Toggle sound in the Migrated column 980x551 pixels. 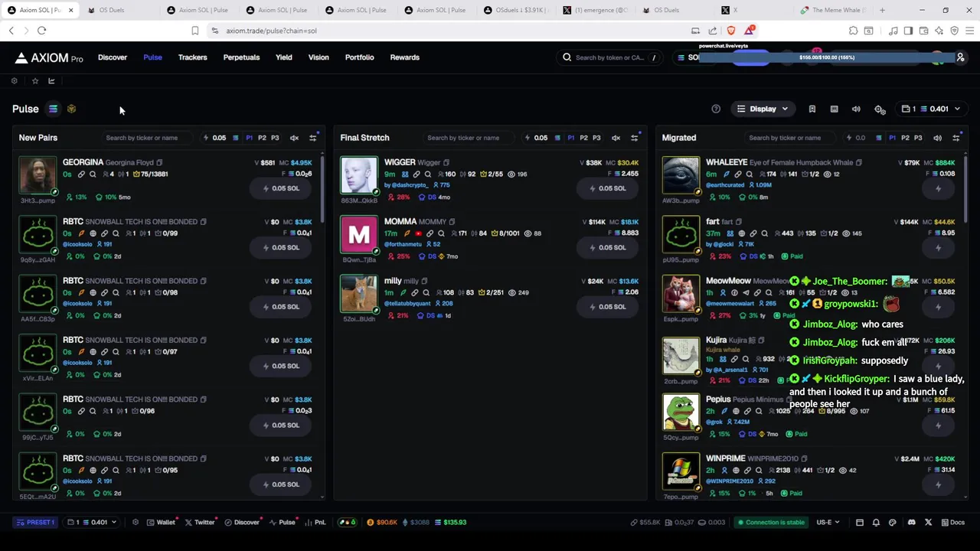pos(937,138)
